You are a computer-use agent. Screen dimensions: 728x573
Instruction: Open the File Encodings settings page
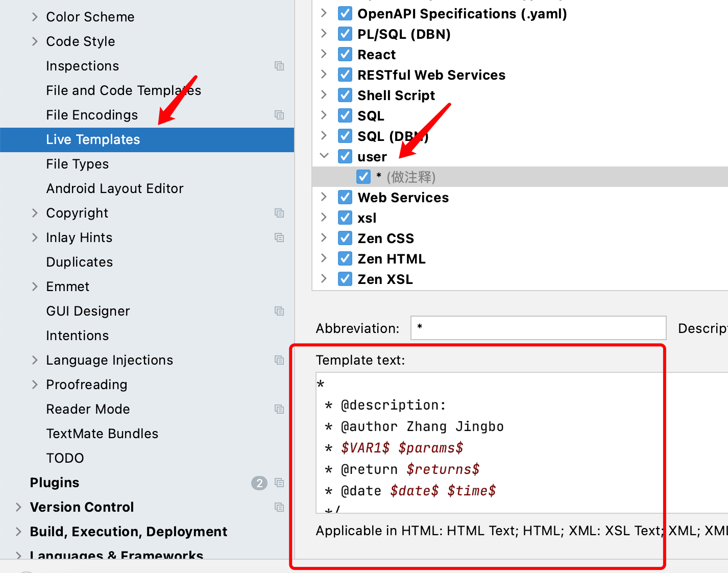pyautogui.click(x=92, y=115)
